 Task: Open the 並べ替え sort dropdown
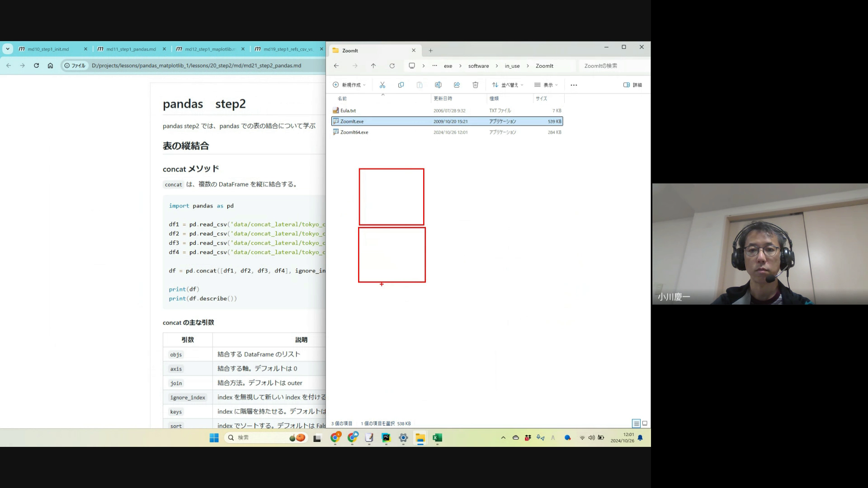507,85
